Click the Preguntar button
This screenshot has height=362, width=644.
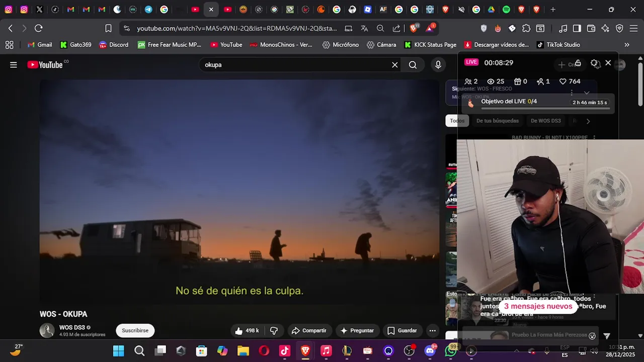(x=357, y=331)
